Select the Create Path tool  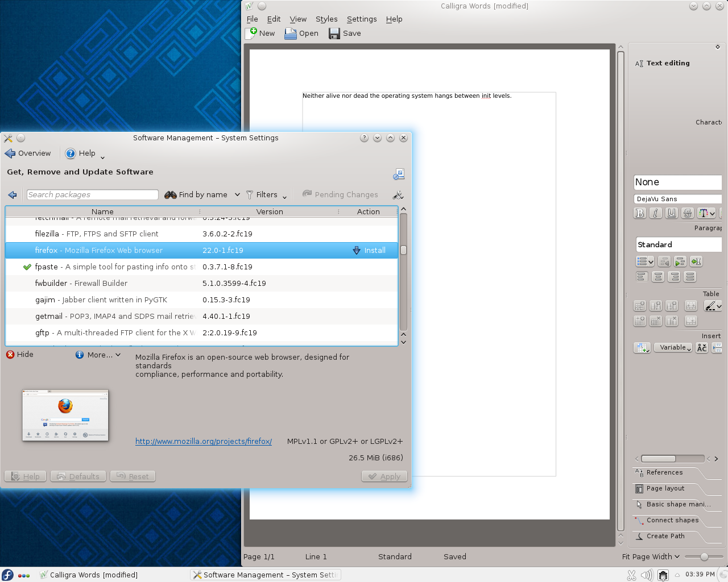[x=665, y=536]
